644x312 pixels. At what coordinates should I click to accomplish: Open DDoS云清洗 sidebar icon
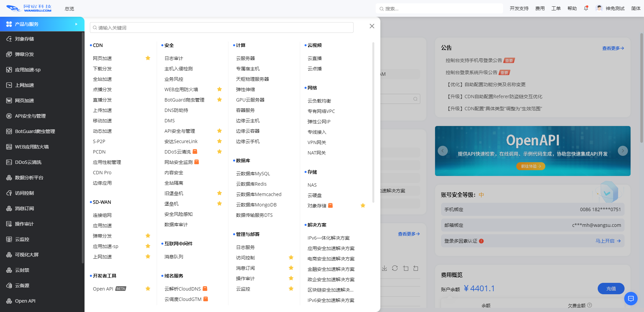tap(9, 162)
